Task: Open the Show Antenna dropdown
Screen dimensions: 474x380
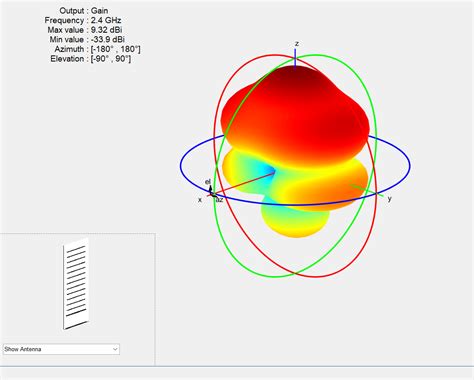Action: [x=61, y=349]
